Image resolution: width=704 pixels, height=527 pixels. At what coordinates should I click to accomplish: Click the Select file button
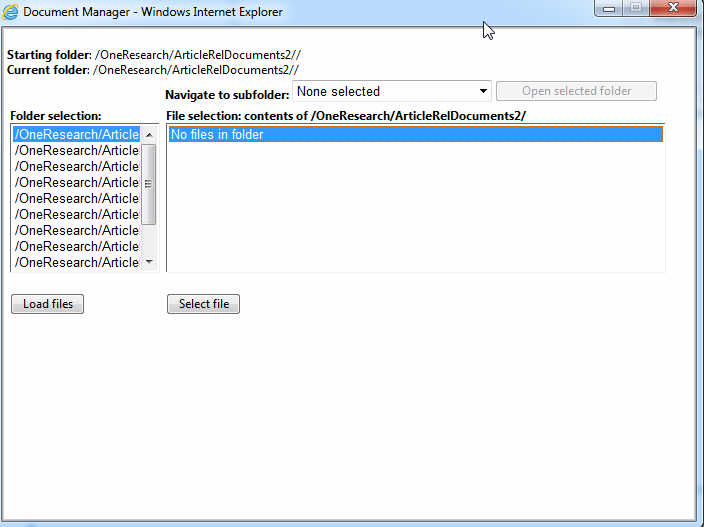pos(203,304)
